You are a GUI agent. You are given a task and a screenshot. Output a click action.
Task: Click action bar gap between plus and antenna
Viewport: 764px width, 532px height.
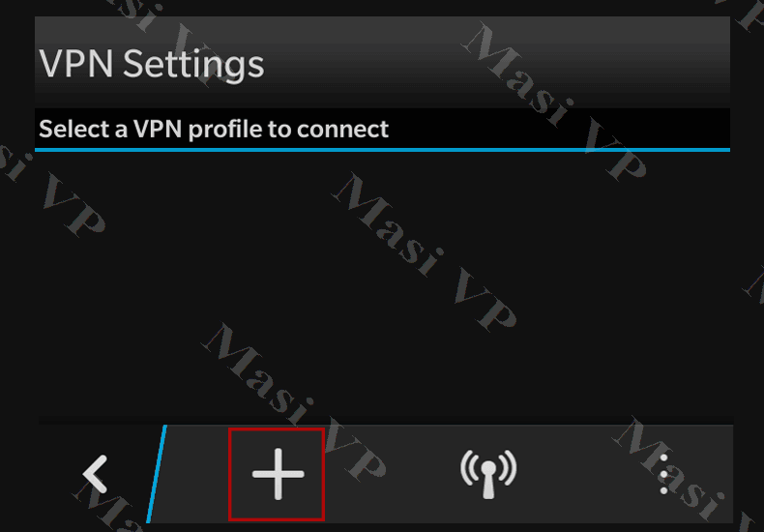(x=393, y=474)
